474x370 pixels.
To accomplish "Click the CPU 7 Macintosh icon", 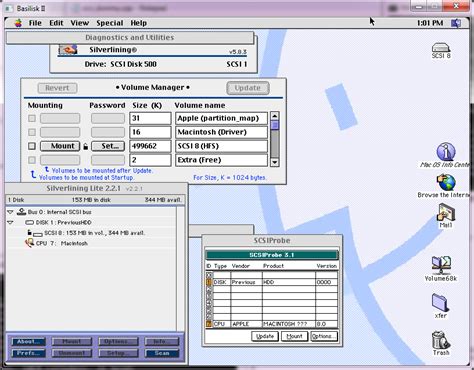I will [30, 243].
